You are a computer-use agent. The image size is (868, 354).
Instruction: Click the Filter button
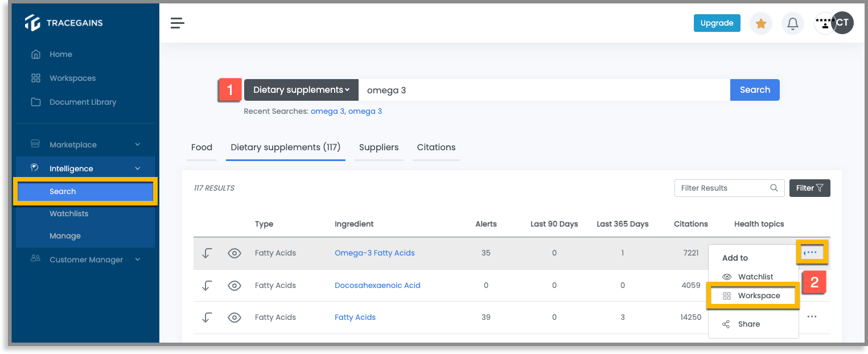(x=809, y=188)
